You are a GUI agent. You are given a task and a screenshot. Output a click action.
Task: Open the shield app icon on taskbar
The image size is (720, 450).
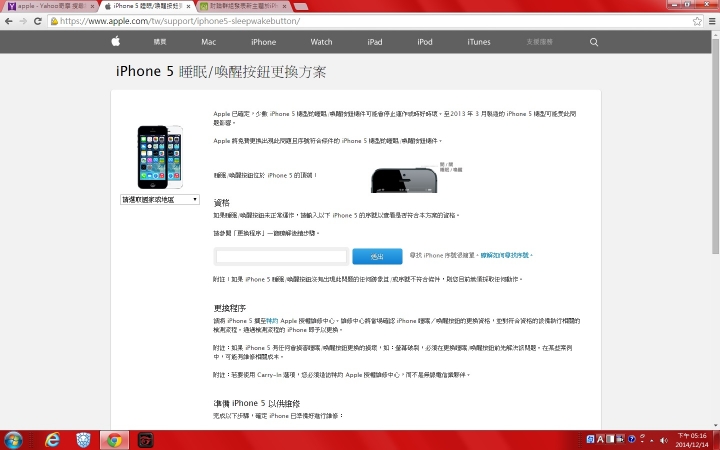click(83, 440)
